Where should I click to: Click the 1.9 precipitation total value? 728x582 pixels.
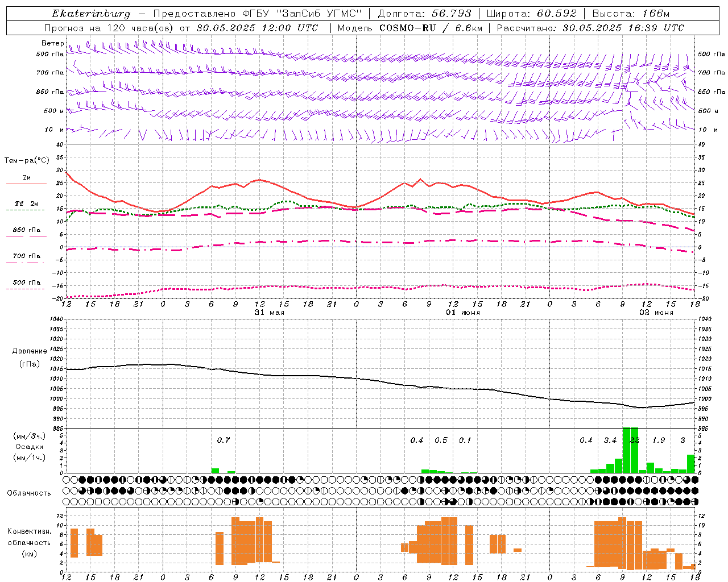pyautogui.click(x=659, y=440)
